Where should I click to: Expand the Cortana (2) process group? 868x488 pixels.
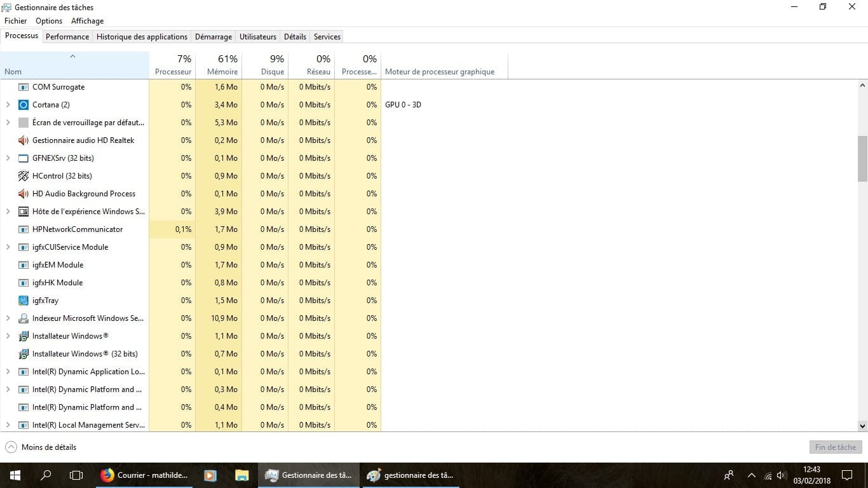(x=8, y=105)
